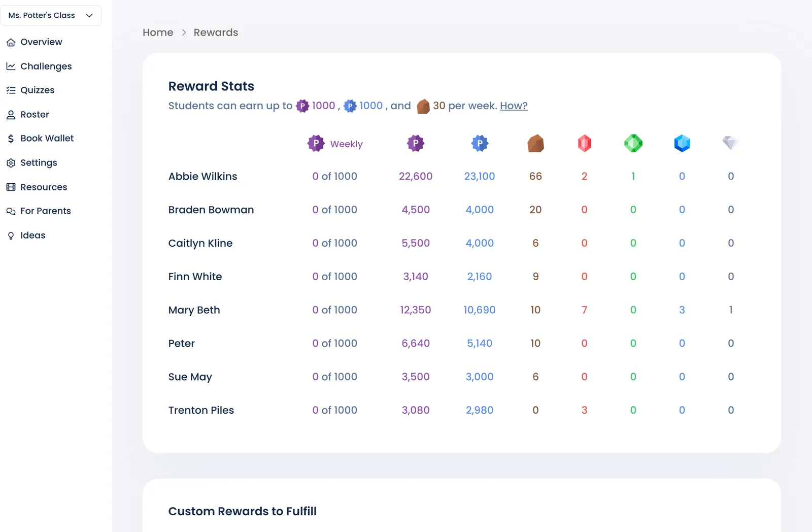812x532 pixels.
Task: Click the Challenges chart icon
Action: (11, 66)
